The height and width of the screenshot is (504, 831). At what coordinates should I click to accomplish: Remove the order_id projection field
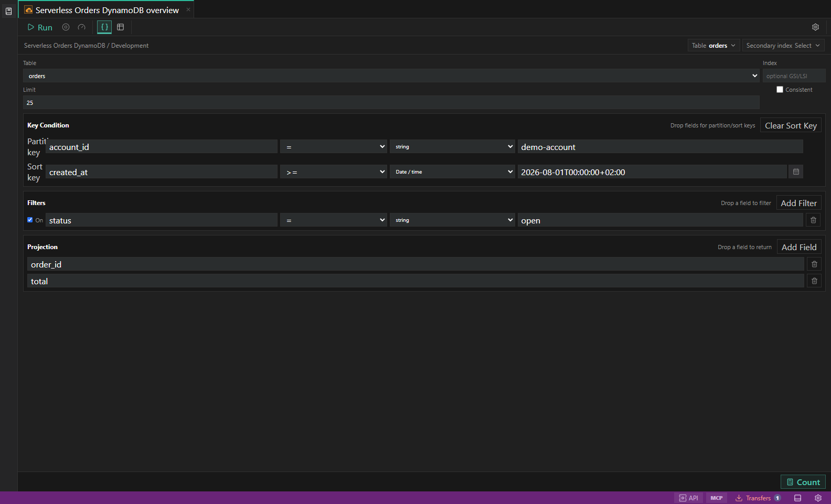(814, 264)
